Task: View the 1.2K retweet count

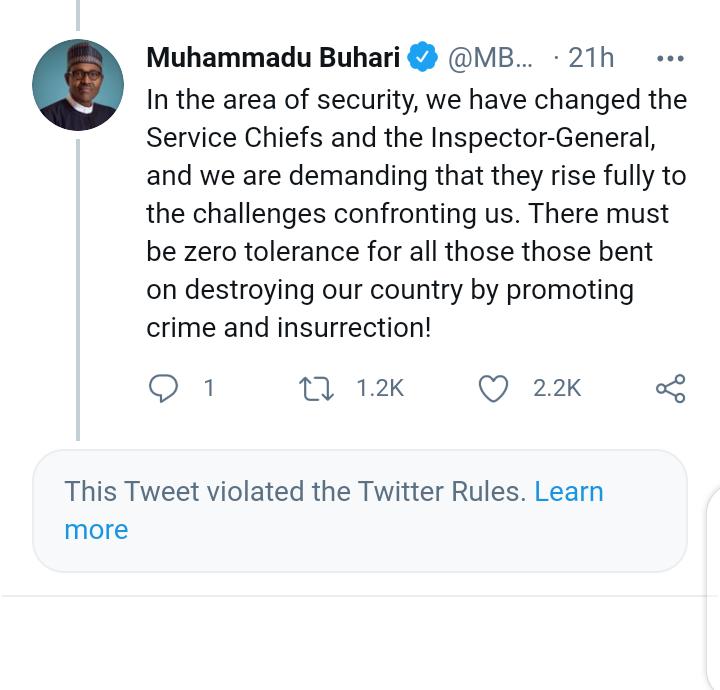Action: [380, 388]
